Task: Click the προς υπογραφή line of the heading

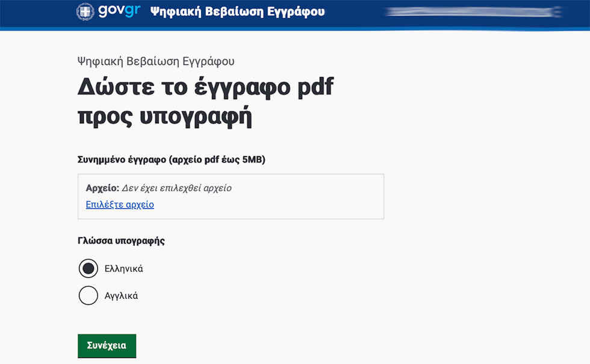Action: pyautogui.click(x=164, y=117)
